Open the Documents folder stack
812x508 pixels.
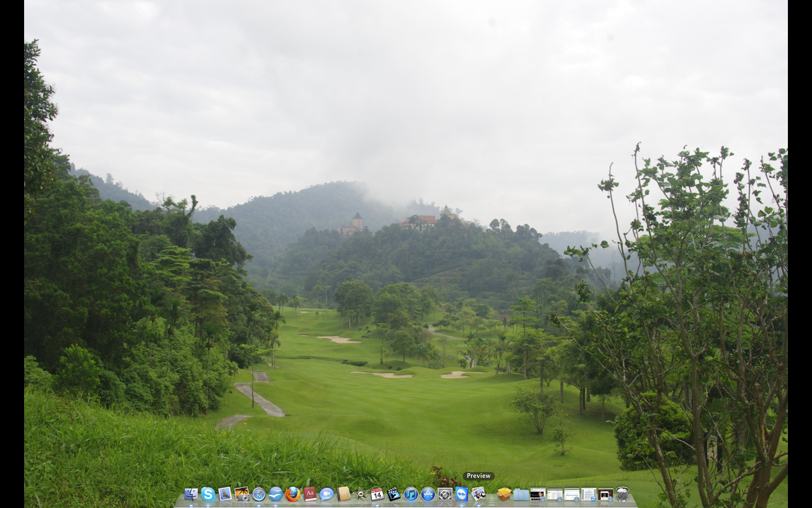[521, 494]
